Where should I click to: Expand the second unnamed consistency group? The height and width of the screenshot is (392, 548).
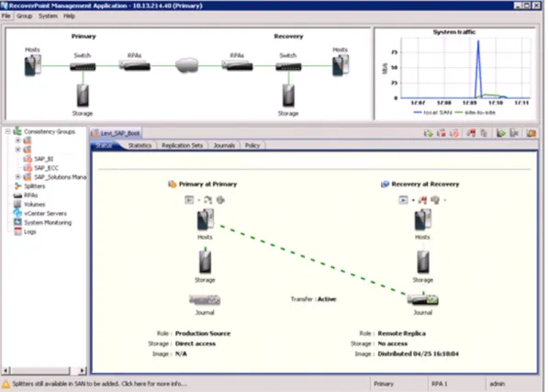tap(17, 150)
